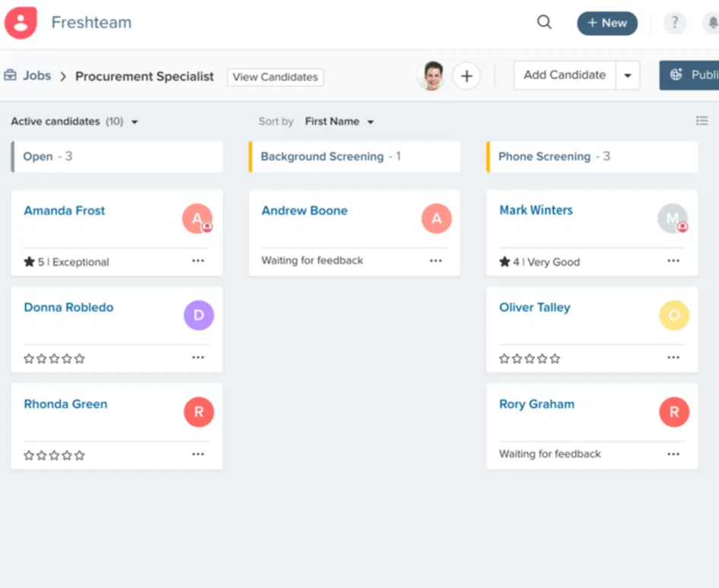Select the Open stage column header
Image resolution: width=719 pixels, height=588 pixels.
coord(117,156)
